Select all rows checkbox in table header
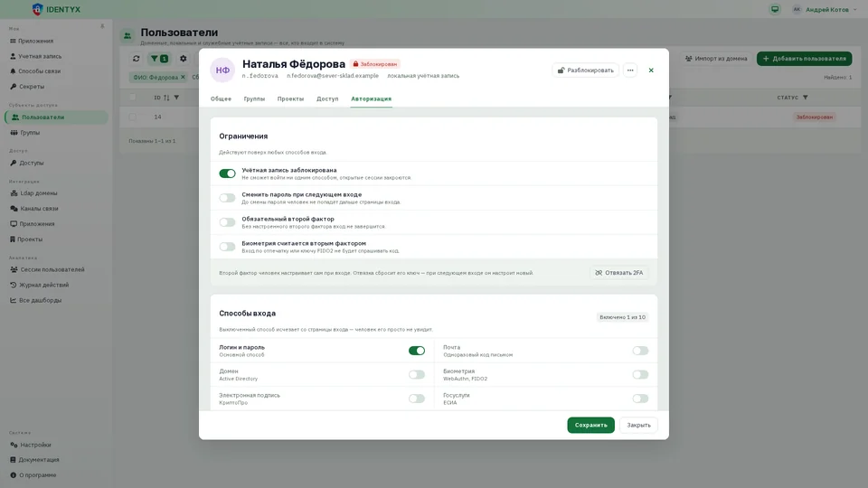Image resolution: width=868 pixels, height=488 pixels. pos(132,98)
